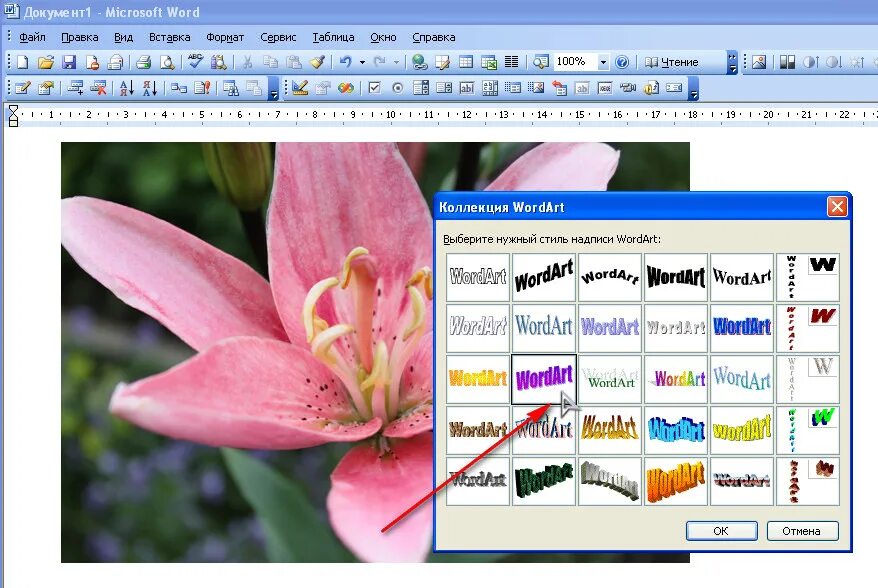Click the Format Painter brush icon

click(x=317, y=62)
